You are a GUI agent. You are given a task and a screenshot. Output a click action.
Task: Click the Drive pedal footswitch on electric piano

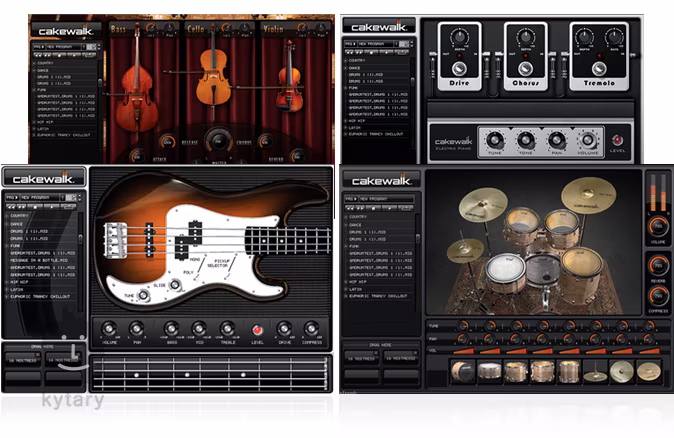[x=459, y=69]
